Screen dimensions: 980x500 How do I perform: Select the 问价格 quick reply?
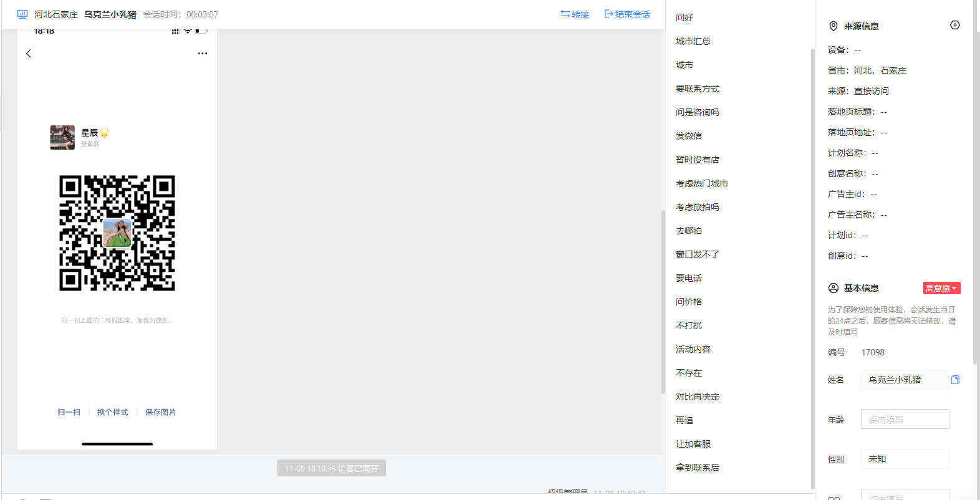689,302
